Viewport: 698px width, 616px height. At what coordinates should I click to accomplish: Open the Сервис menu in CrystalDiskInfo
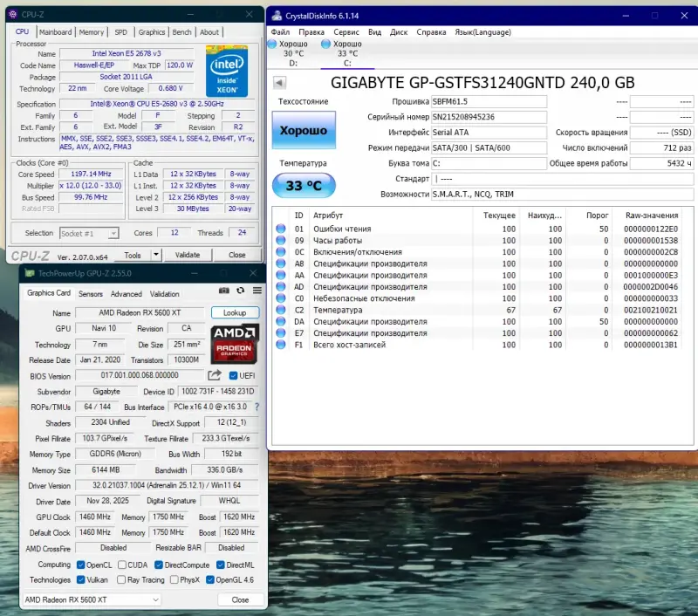point(346,32)
